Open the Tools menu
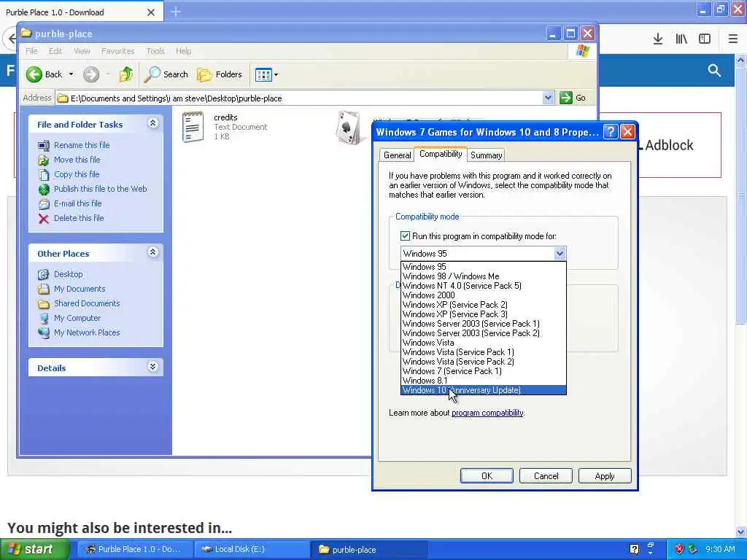 point(155,51)
